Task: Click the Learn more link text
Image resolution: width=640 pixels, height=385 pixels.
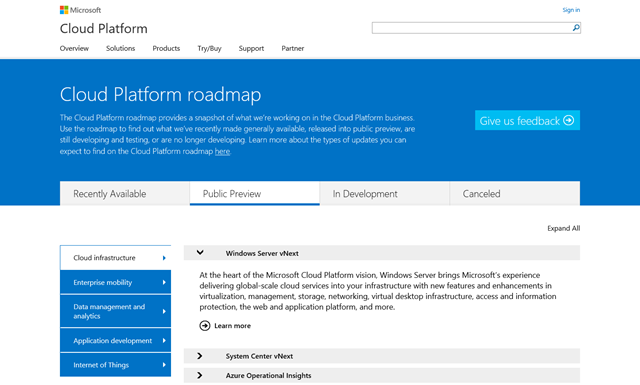Action: point(233,326)
